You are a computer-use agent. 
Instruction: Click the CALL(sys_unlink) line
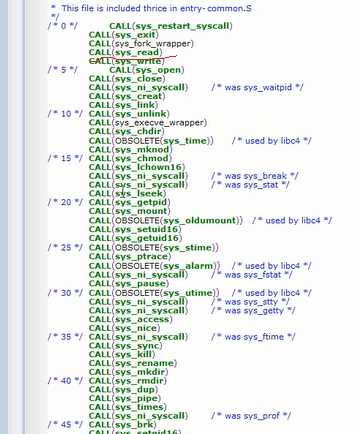pyautogui.click(x=129, y=114)
